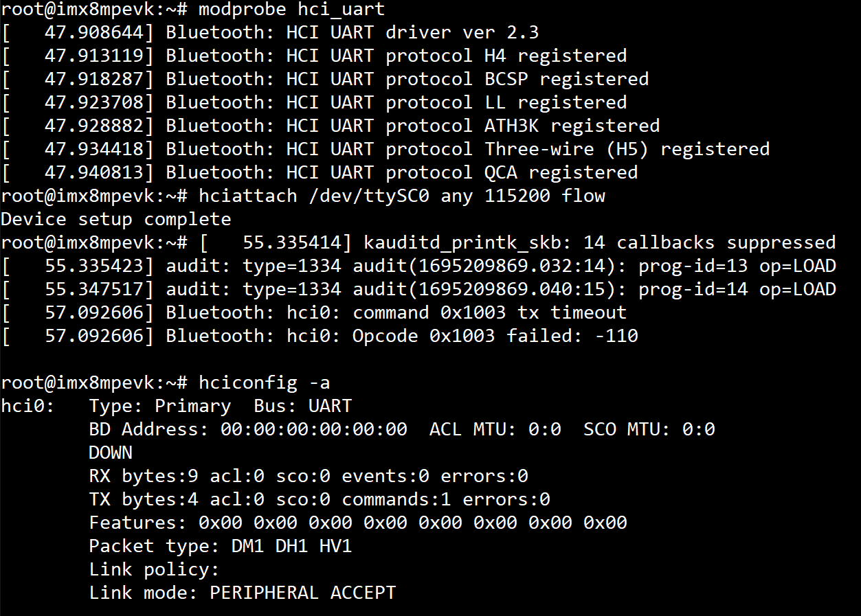The height and width of the screenshot is (616, 861).
Task: Click the DOWN status text
Action: point(111,453)
